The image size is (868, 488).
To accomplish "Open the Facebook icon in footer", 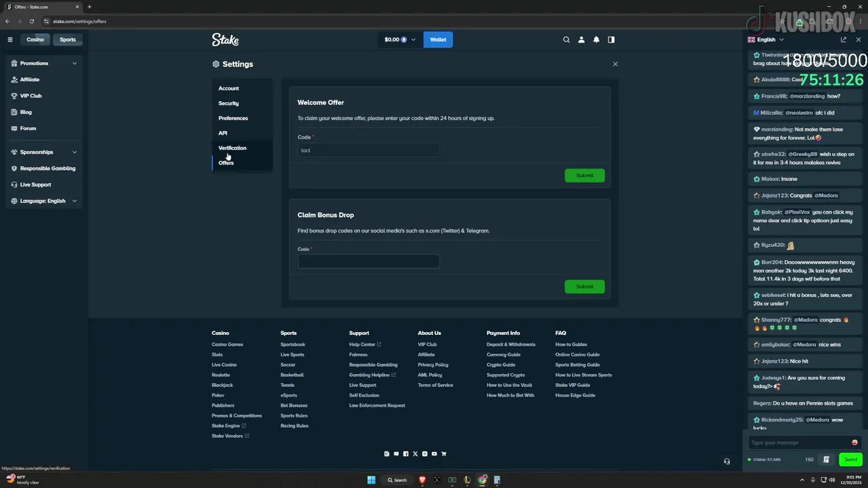I will [406, 454].
